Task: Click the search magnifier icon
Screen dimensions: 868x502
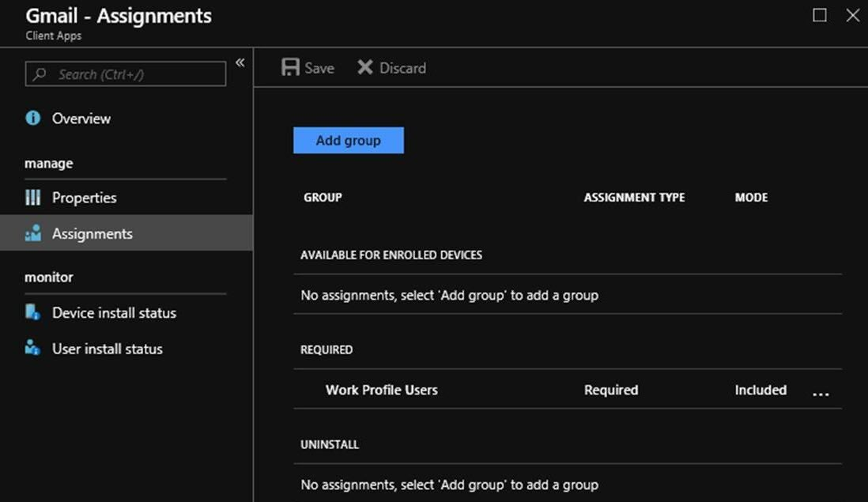Action: click(x=40, y=74)
